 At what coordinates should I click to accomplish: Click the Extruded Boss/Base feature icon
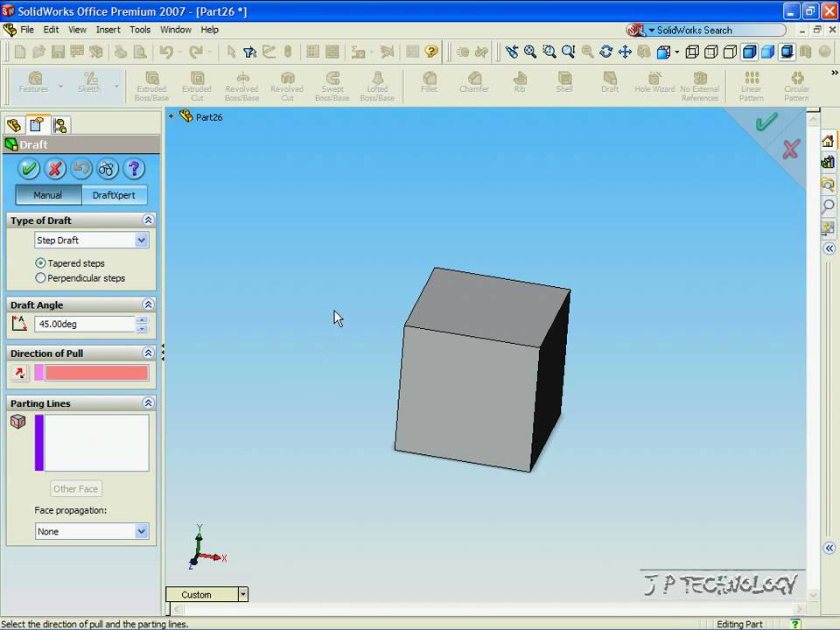click(151, 86)
